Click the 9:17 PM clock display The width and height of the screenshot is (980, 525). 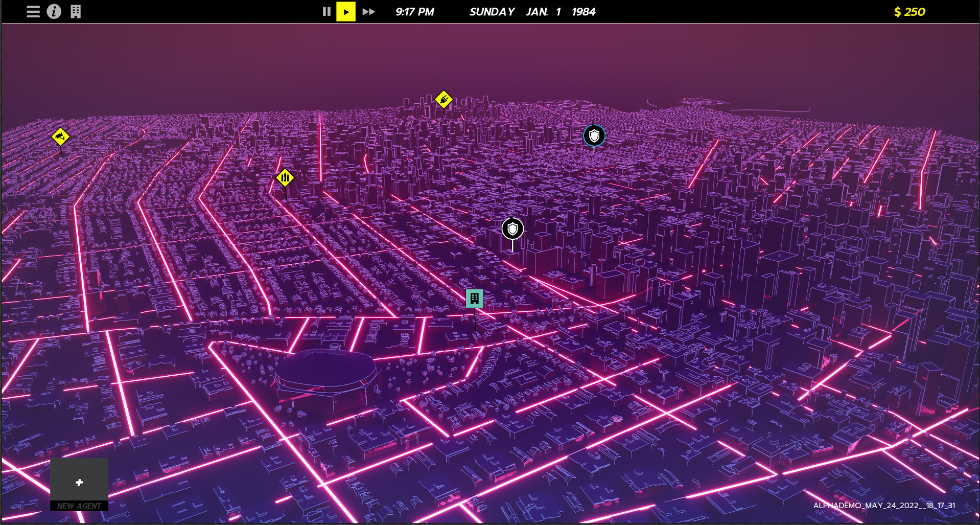tap(414, 11)
